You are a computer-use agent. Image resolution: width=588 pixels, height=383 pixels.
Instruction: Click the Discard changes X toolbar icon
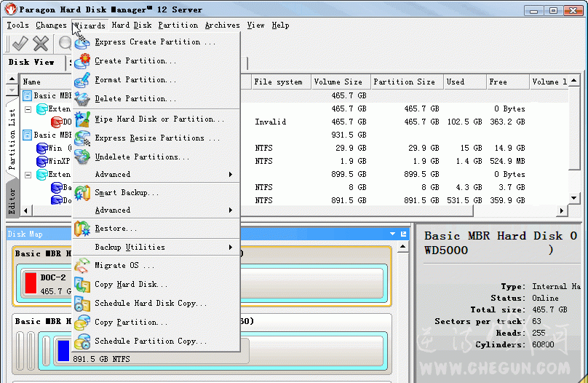tap(41, 44)
